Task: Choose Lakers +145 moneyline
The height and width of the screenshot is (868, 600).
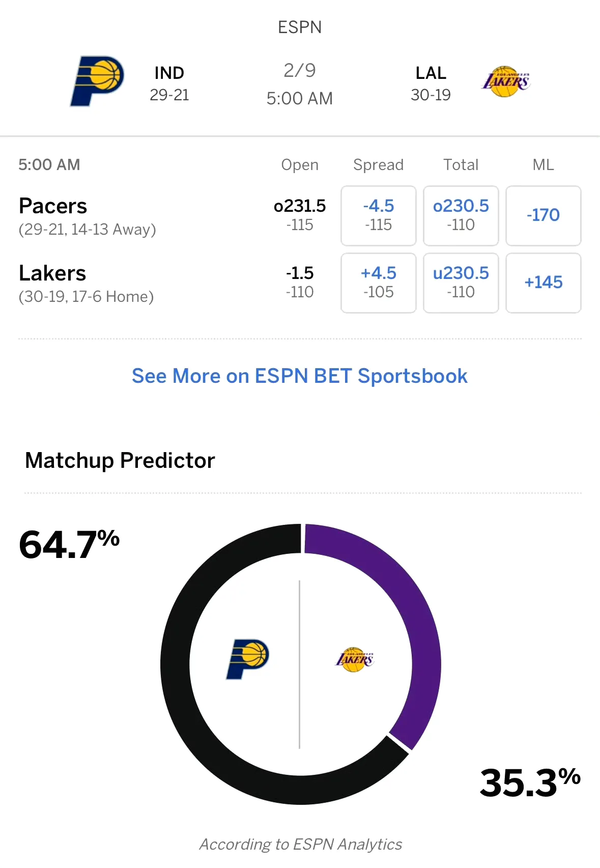Action: (x=543, y=283)
